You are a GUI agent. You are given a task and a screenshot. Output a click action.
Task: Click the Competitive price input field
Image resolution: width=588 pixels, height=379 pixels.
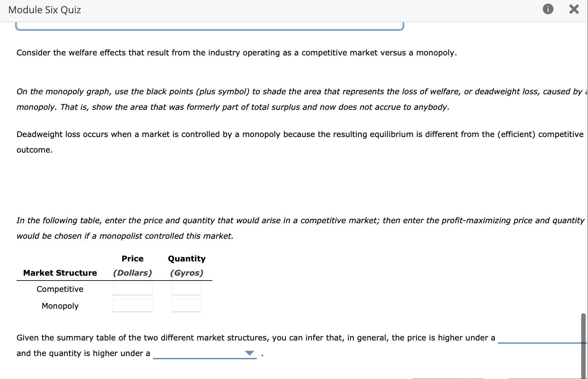[x=132, y=289]
